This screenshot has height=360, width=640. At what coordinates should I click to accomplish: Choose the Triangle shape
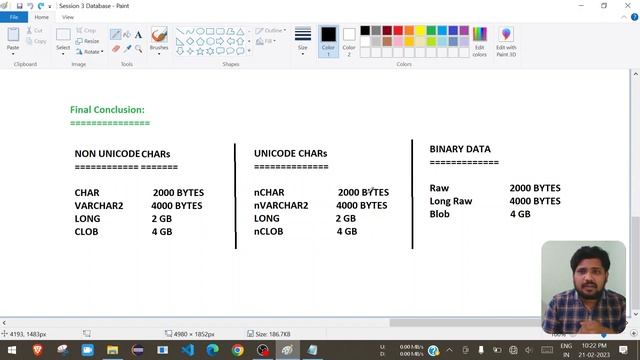[x=240, y=31]
